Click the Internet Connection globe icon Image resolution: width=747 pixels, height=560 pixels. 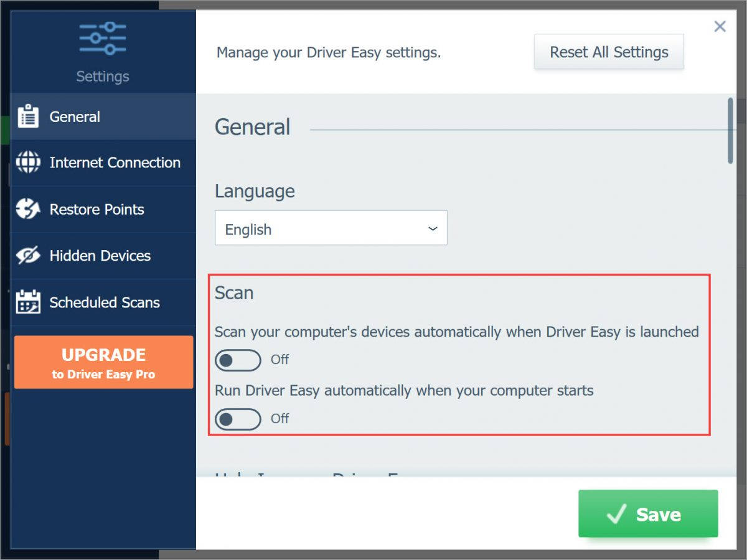(28, 162)
